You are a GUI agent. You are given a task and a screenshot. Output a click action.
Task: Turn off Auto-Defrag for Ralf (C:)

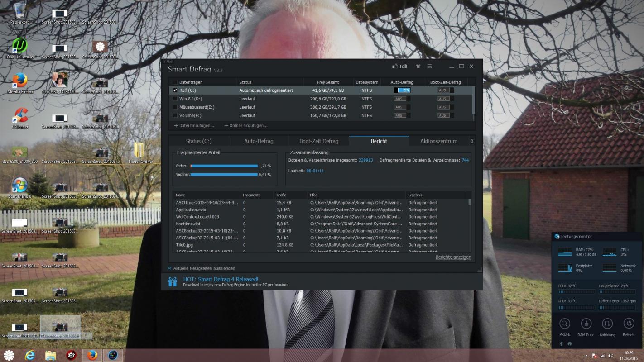[x=402, y=90]
